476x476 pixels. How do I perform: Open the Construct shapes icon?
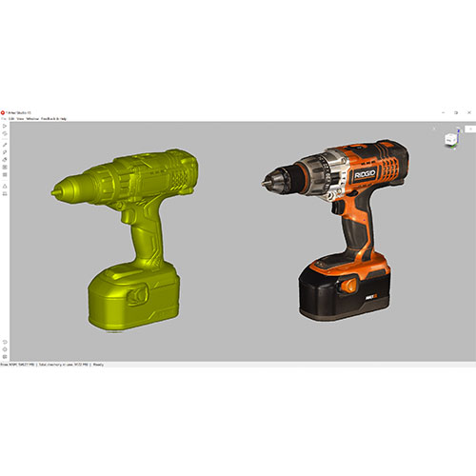click(x=5, y=186)
